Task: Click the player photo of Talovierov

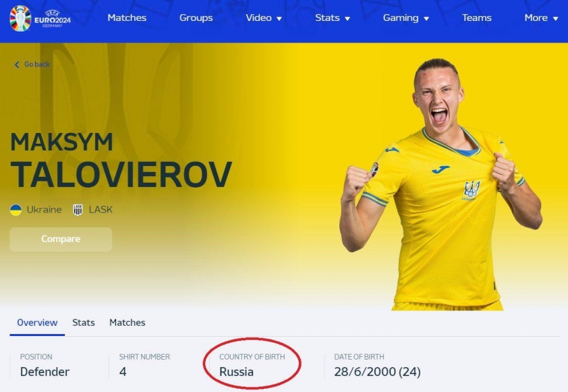Action: click(x=441, y=184)
